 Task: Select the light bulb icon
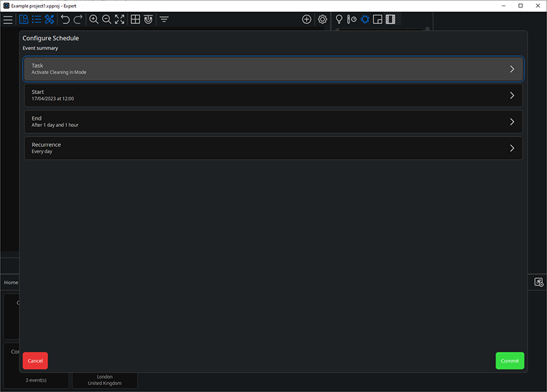click(338, 20)
